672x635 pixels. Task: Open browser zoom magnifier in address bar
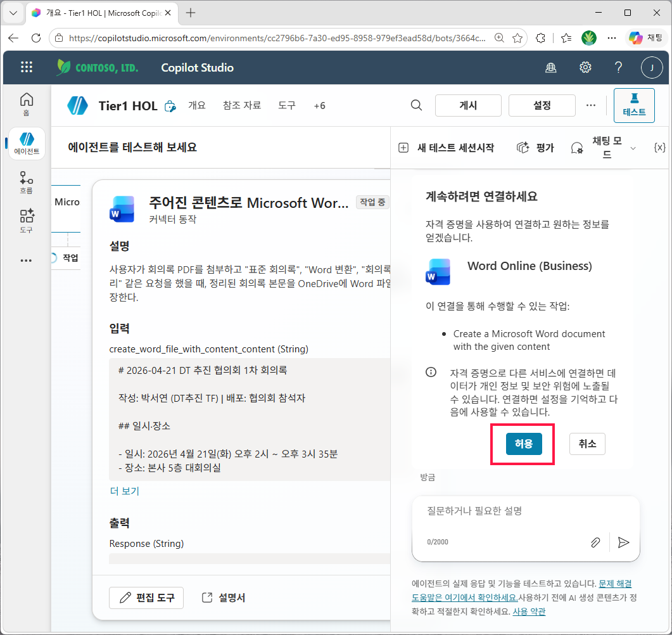point(499,38)
